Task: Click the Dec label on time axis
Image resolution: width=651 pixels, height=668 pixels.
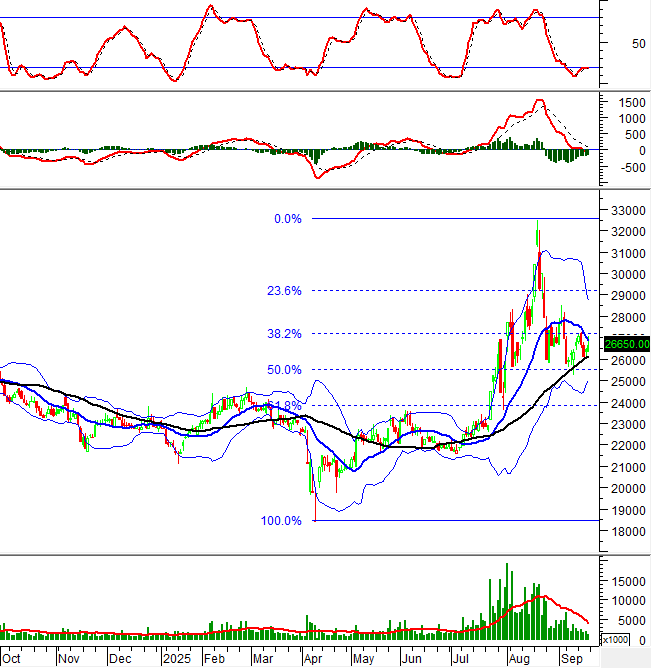Action: [120, 659]
